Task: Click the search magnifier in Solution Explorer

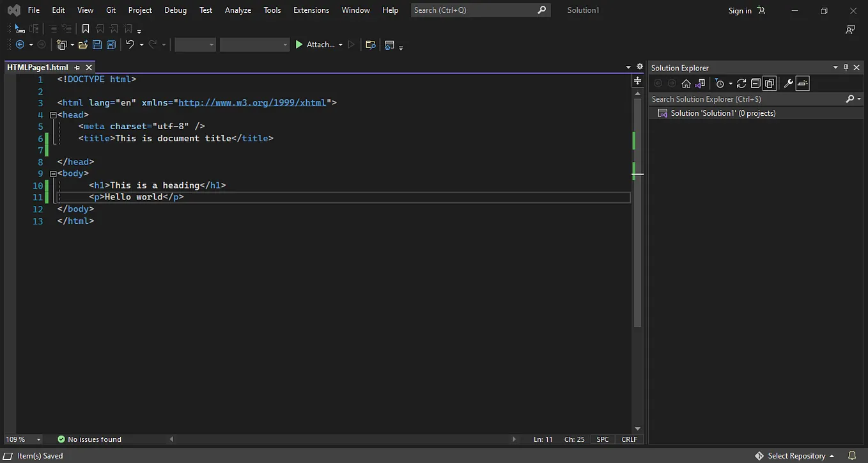Action: 849,99
